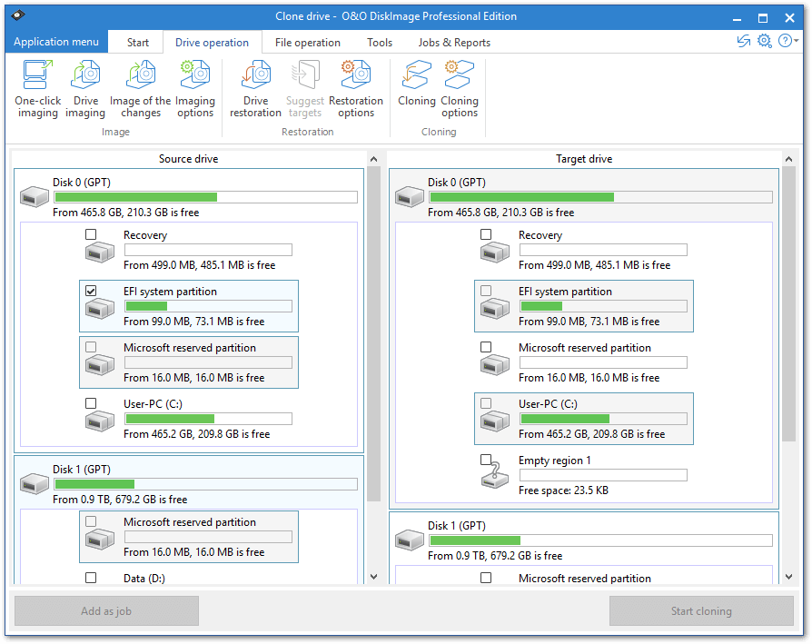Viewport: 812px width, 644px height.
Task: Click the source Recovery partition drive icon
Action: click(99, 253)
